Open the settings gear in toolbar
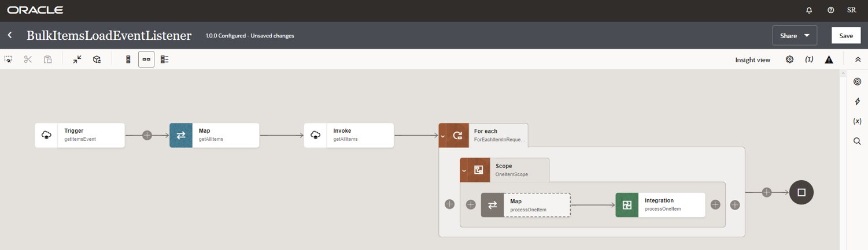 [789, 59]
